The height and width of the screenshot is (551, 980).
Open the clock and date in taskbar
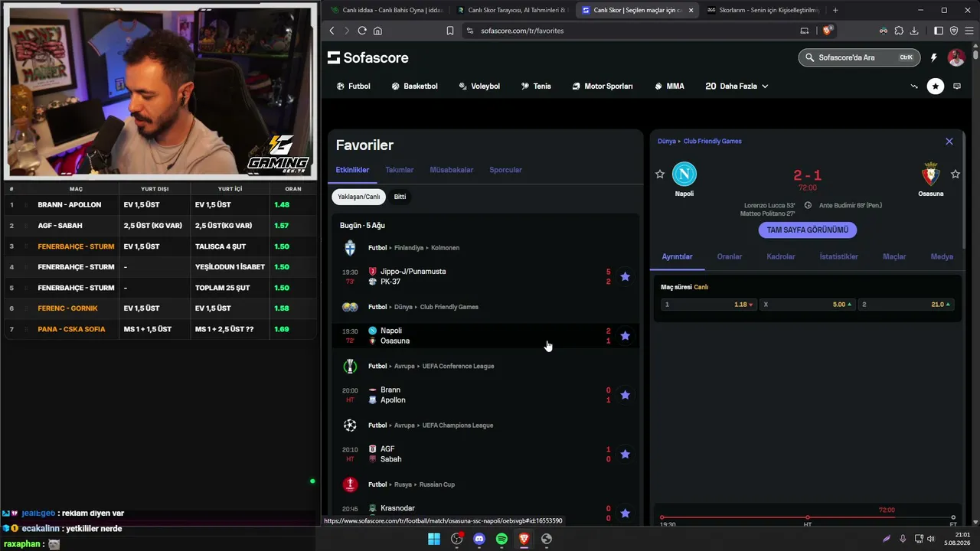(x=958, y=539)
